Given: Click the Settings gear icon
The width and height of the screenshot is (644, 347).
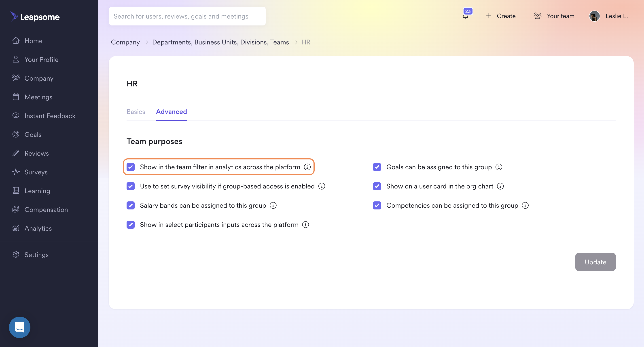Looking at the screenshot, I should click(x=16, y=254).
